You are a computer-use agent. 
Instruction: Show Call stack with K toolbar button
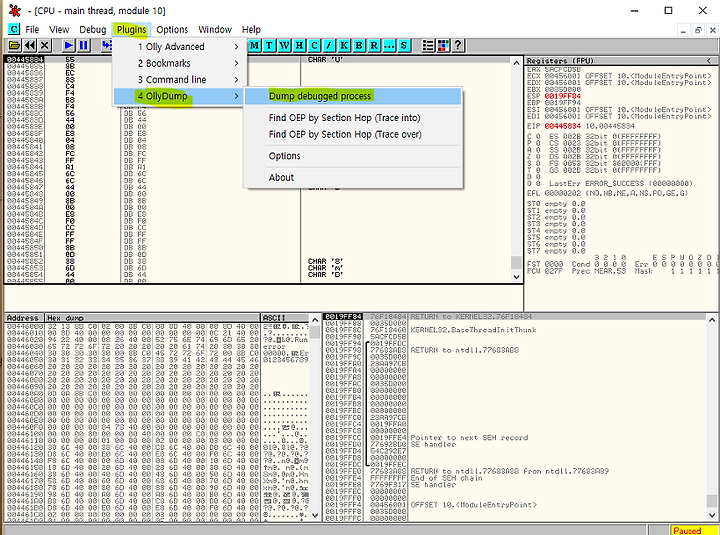344,45
